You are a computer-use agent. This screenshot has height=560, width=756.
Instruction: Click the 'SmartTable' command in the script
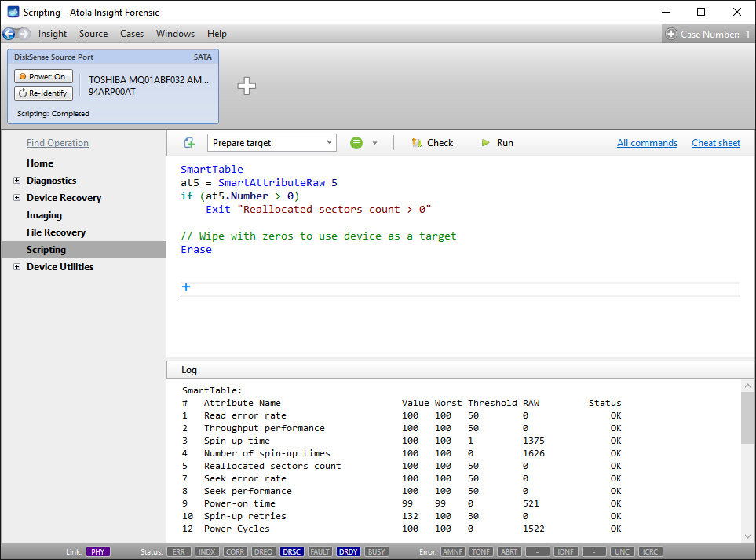pos(212,170)
